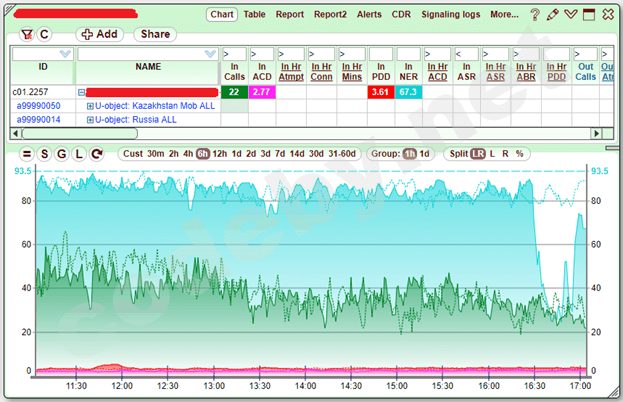The image size is (623, 402).
Task: Click the down chevron collapse icon
Action: click(571, 15)
